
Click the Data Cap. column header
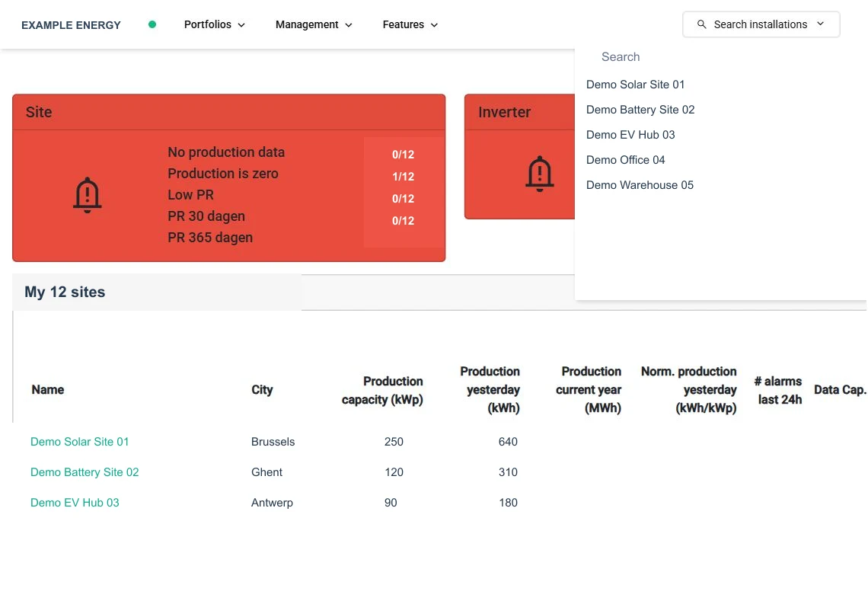pyautogui.click(x=840, y=390)
